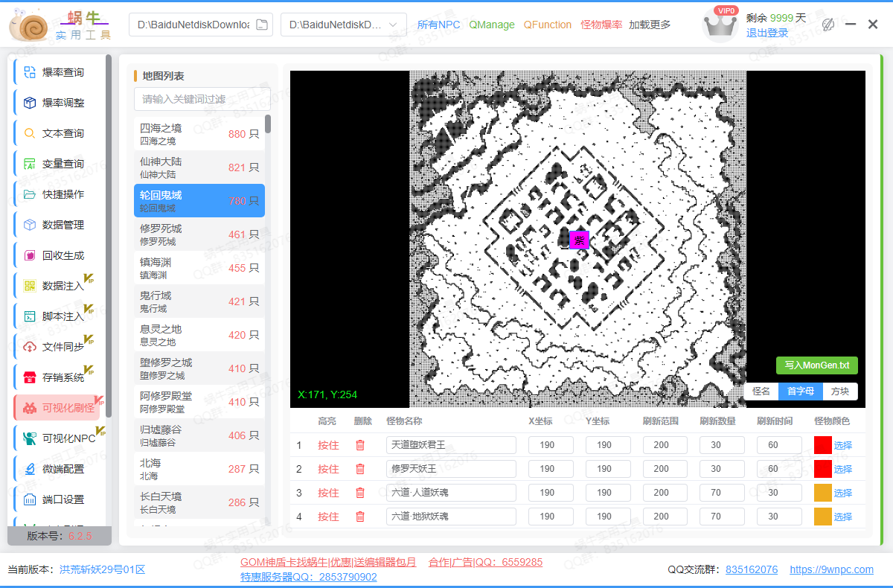Screen dimensions: 893x588
Task: Open the 怪物爆率 menu item
Action: [x=601, y=25]
